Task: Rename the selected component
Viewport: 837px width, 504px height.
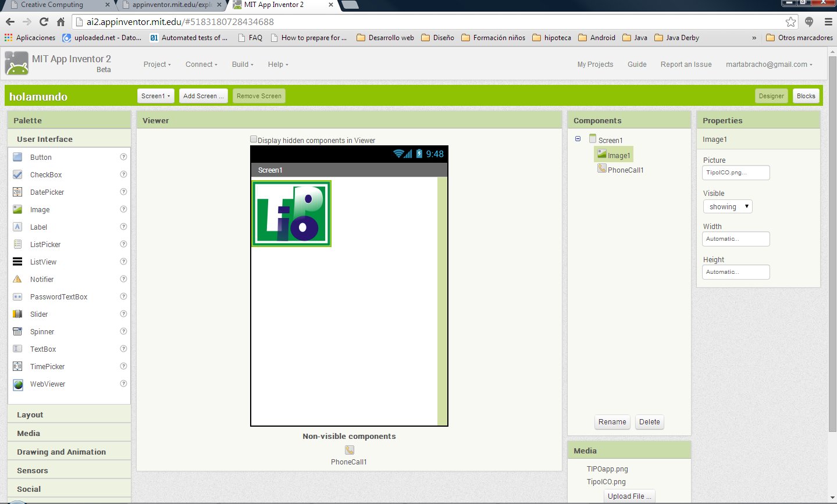Action: pos(612,422)
